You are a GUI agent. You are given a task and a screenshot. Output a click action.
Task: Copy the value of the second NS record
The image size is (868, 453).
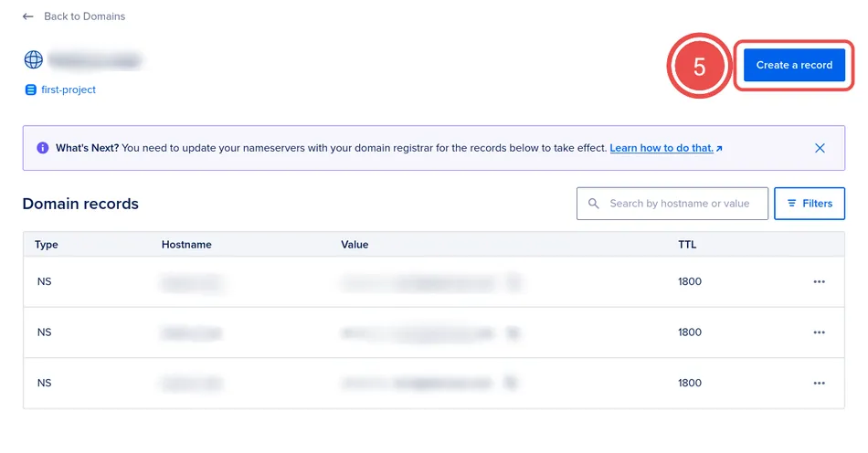tap(513, 332)
